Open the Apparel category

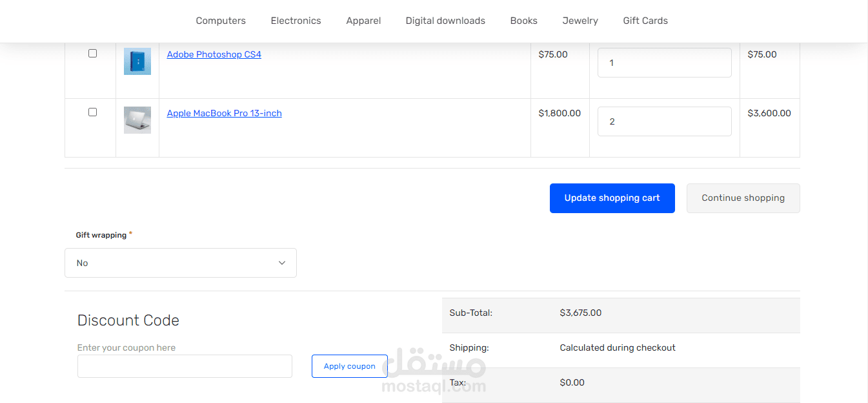pyautogui.click(x=363, y=21)
